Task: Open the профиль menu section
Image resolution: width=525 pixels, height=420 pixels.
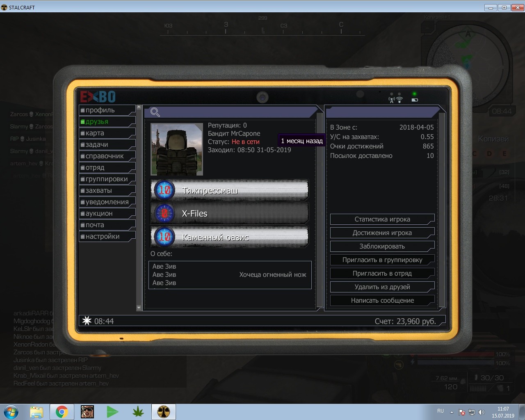Action: pyautogui.click(x=107, y=110)
